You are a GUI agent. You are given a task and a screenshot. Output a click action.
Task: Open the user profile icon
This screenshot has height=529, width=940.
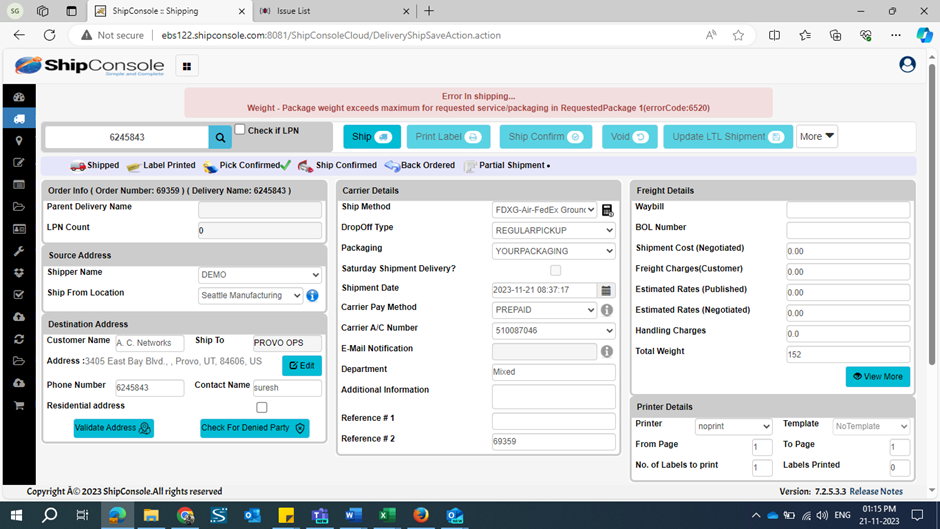coord(907,64)
